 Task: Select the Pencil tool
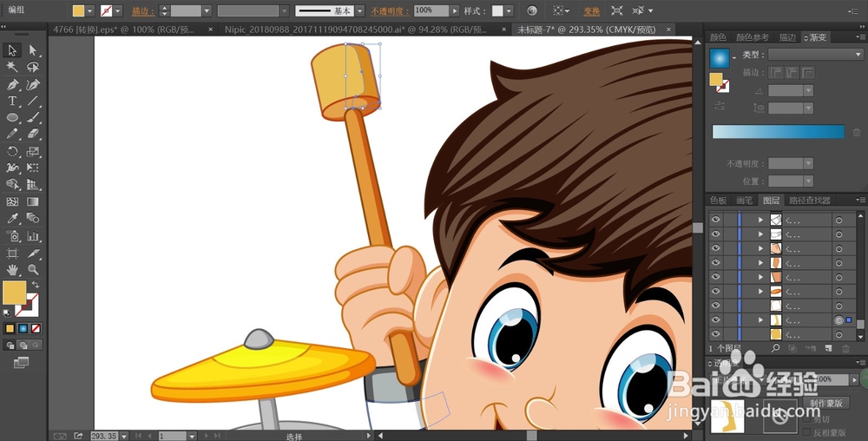pos(12,134)
